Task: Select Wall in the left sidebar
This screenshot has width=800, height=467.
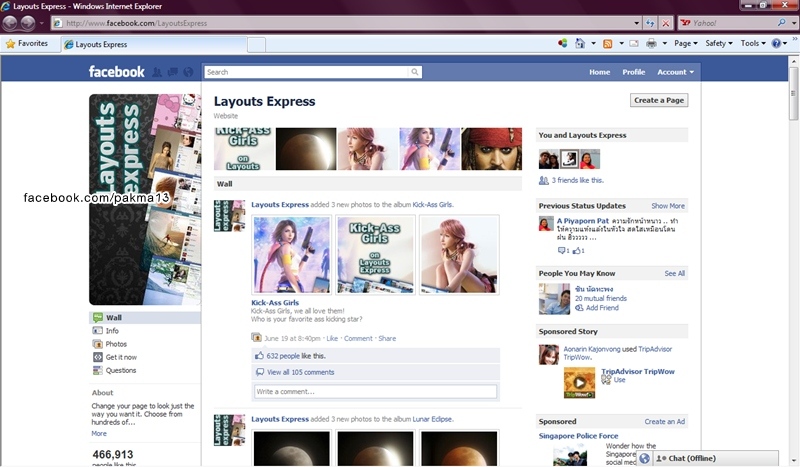Action: coord(144,317)
